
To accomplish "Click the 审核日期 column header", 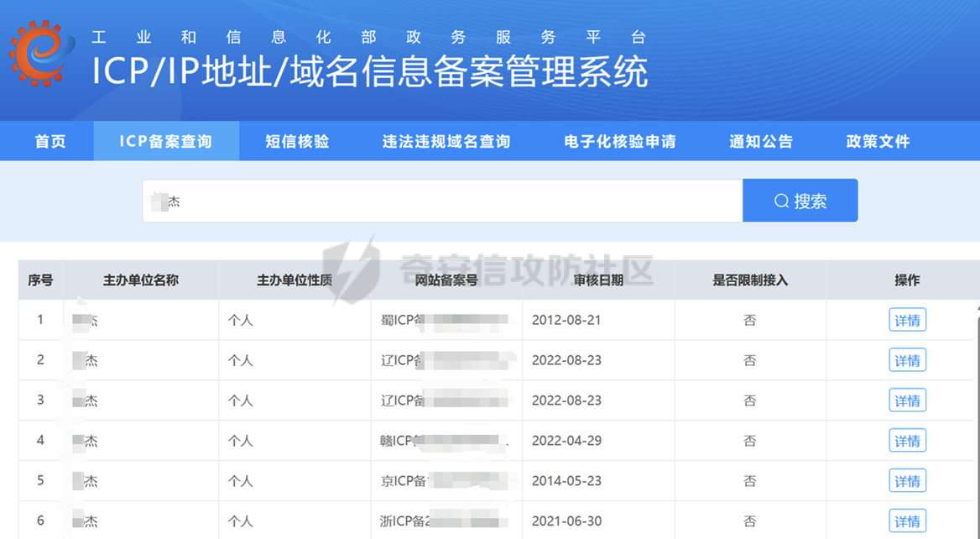I will 598,280.
